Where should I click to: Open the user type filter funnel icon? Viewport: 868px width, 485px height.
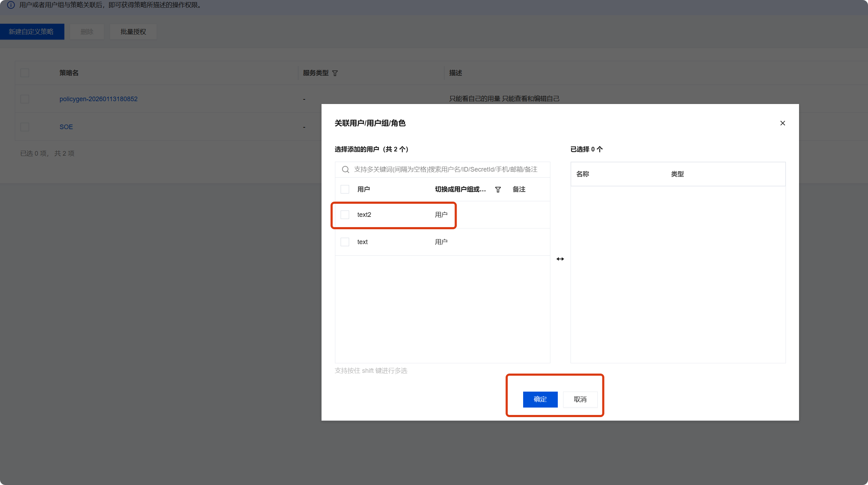pyautogui.click(x=498, y=190)
